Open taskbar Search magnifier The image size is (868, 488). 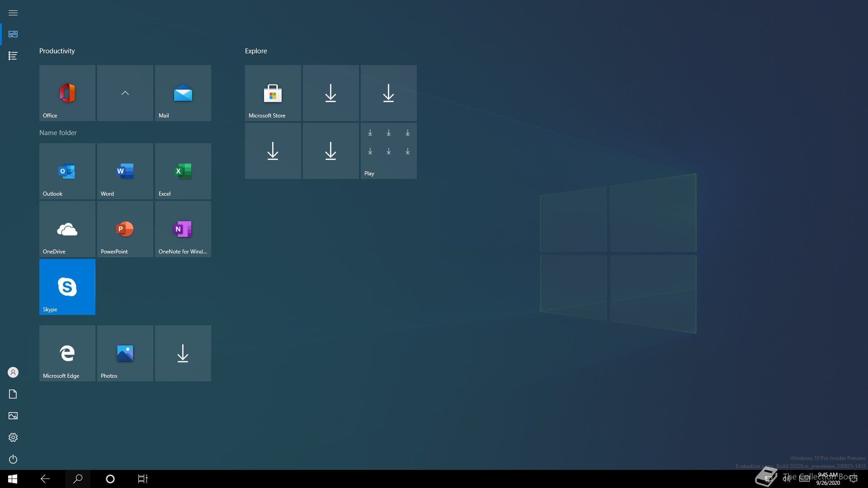tap(78, 479)
